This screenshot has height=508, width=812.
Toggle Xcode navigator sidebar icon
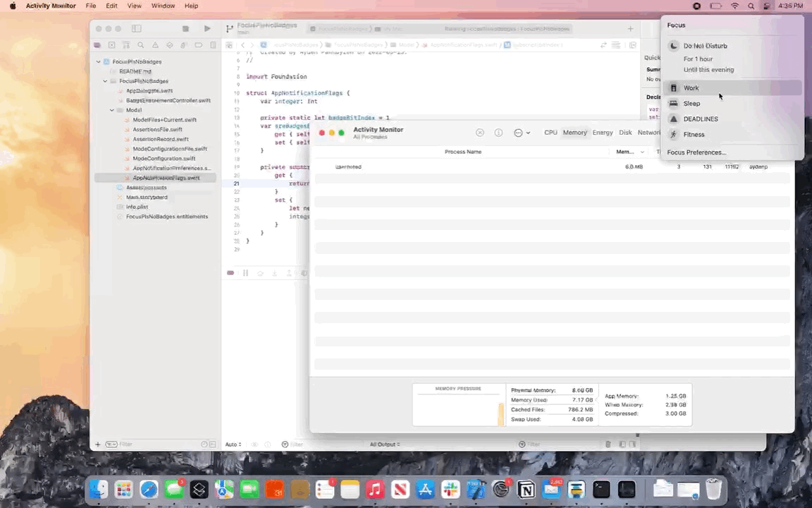point(136,28)
